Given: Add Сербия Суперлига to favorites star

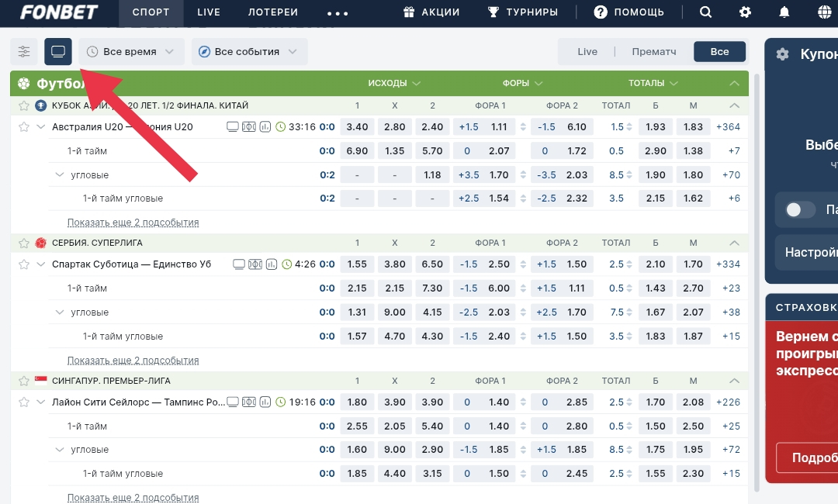Looking at the screenshot, I should (23, 243).
